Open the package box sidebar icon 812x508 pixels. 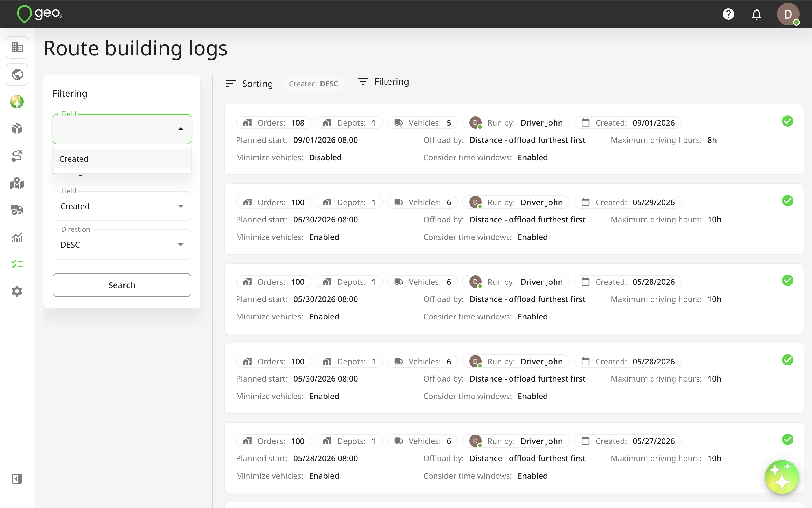pyautogui.click(x=17, y=129)
